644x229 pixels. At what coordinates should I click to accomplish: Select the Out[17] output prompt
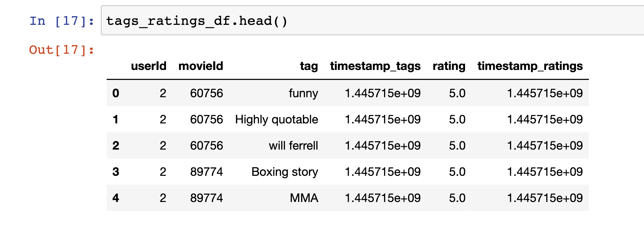[x=62, y=50]
